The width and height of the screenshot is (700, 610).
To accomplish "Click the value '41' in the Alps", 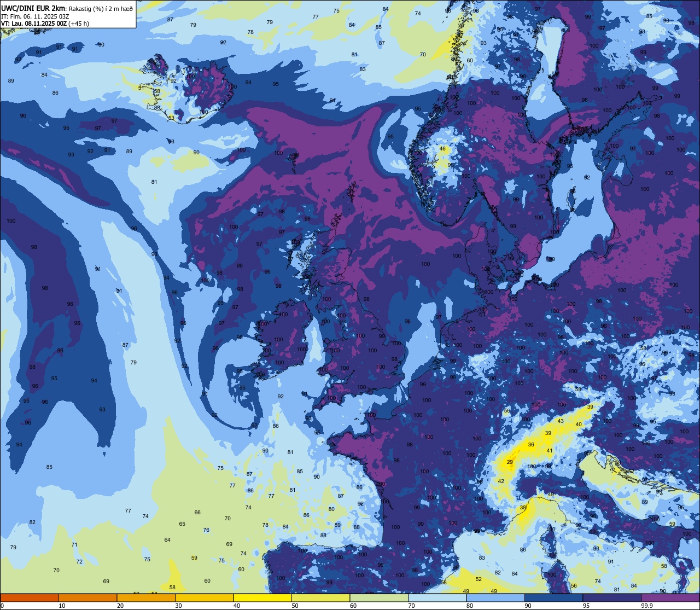I will point(550,451).
